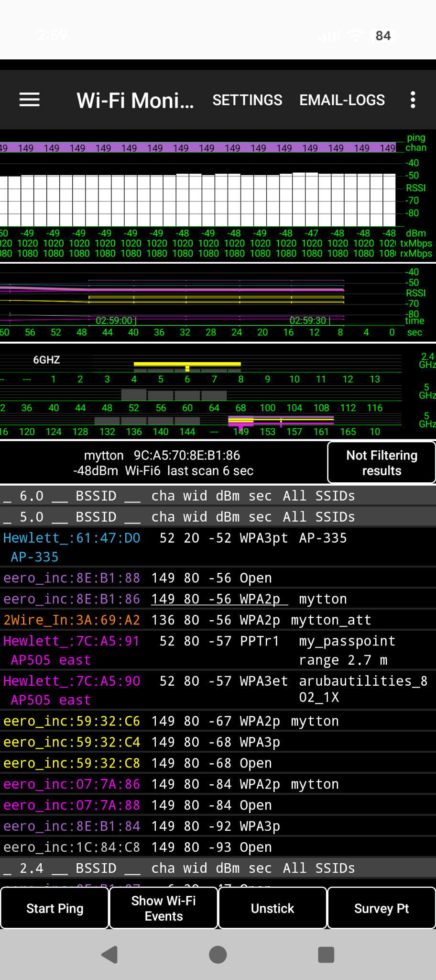Image resolution: width=436 pixels, height=980 pixels.
Task: Tap the Unstick button
Action: pyautogui.click(x=272, y=908)
